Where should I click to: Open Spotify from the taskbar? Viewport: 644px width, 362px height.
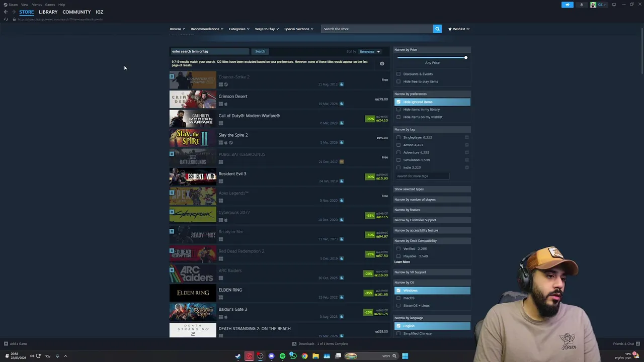[282, 356]
